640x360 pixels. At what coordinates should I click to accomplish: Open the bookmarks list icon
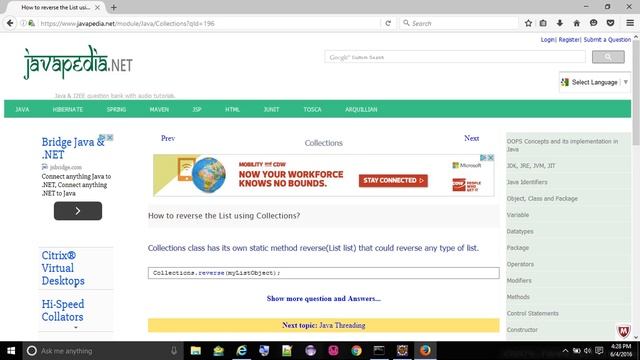tap(543, 23)
